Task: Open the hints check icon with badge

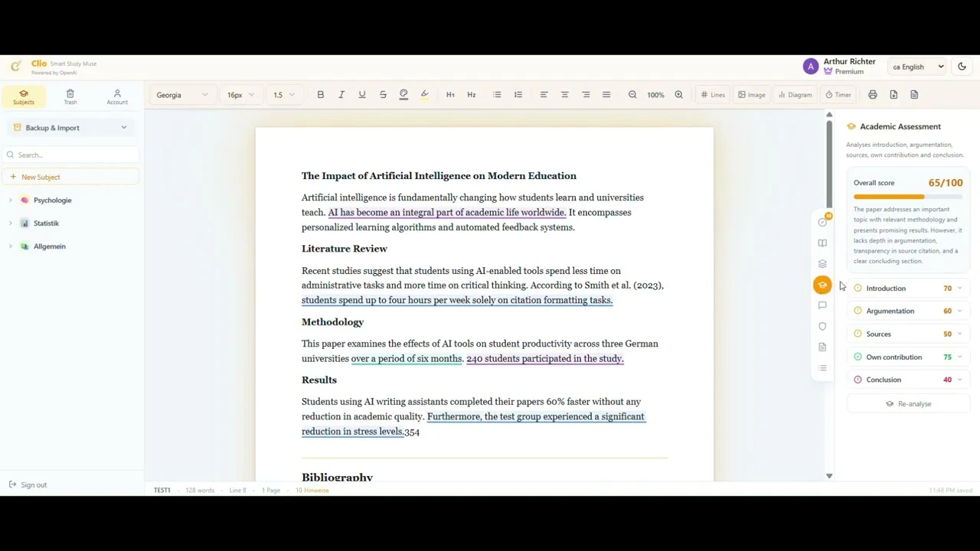Action: (x=822, y=222)
